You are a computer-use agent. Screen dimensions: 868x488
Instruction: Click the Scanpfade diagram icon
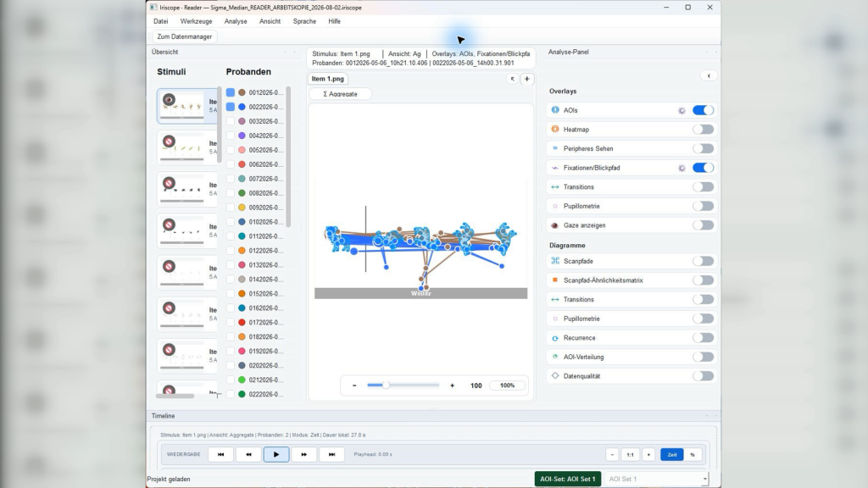pyautogui.click(x=555, y=261)
